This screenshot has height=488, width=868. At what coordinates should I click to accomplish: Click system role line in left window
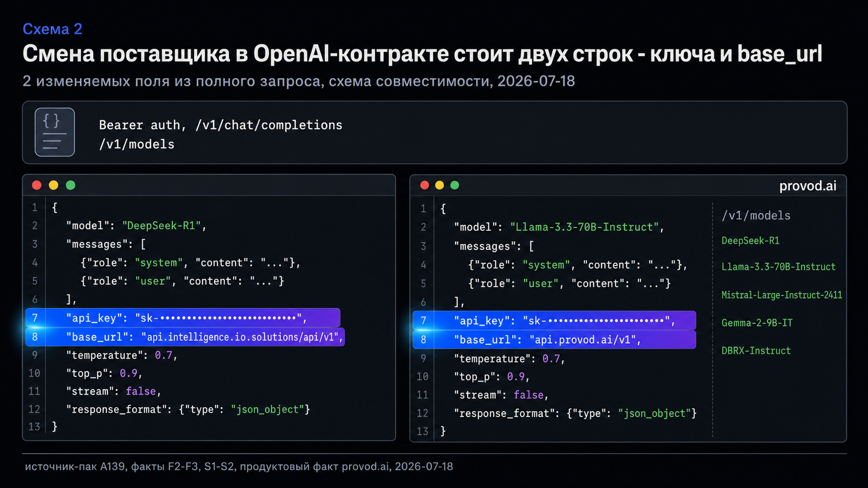pyautogui.click(x=191, y=263)
